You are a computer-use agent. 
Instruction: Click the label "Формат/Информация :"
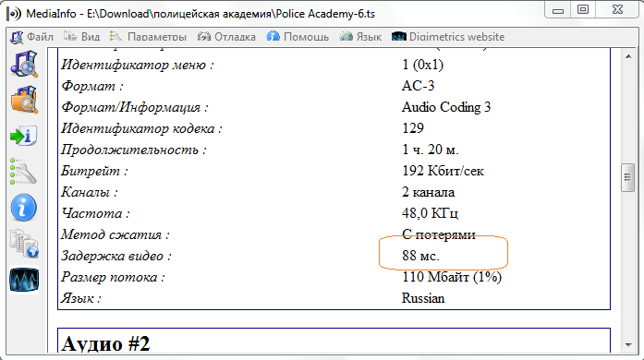pos(135,108)
